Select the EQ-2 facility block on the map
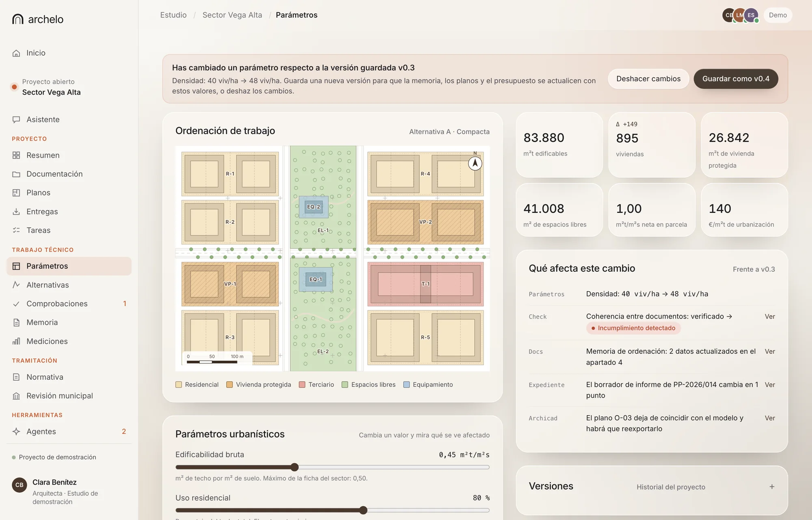 pos(313,207)
